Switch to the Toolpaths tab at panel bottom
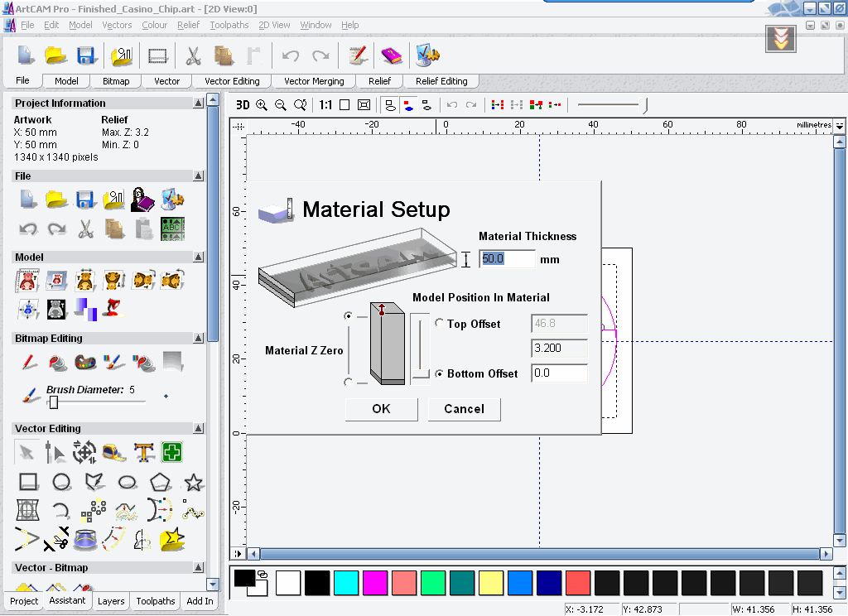This screenshot has height=616, width=848. tap(155, 601)
